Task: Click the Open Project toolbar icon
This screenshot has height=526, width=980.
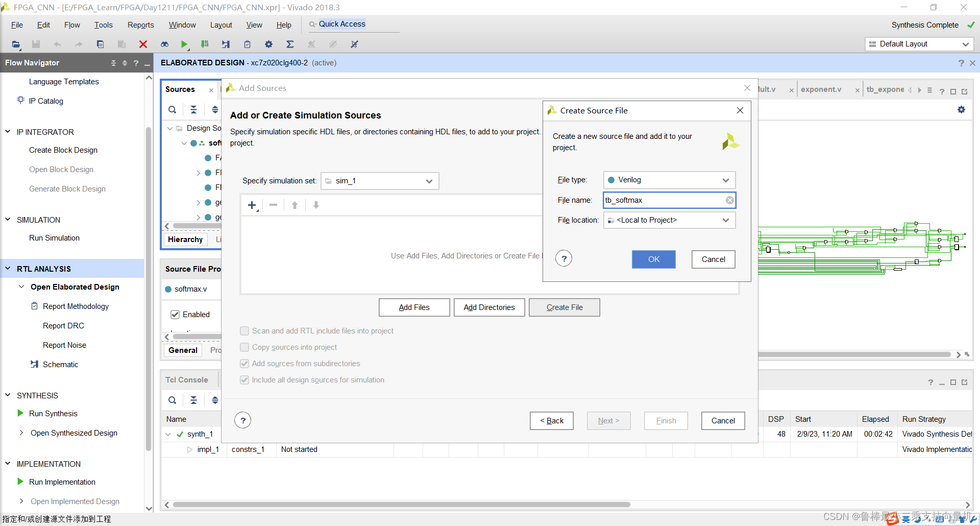Action: tap(16, 44)
